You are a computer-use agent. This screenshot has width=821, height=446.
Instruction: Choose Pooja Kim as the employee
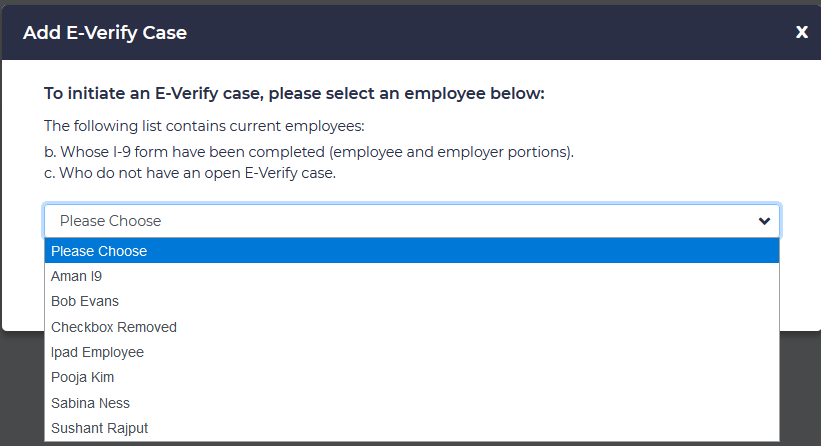83,377
